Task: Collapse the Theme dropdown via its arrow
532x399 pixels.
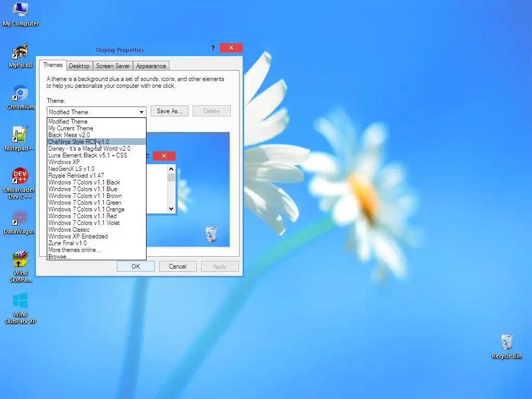Action: click(141, 112)
